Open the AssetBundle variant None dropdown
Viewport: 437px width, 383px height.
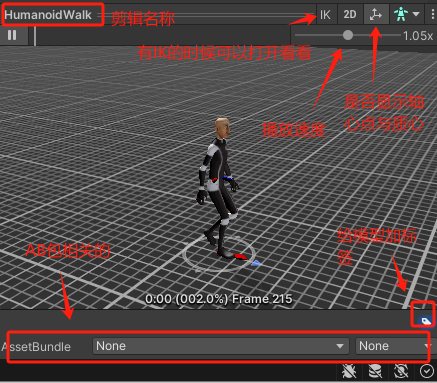(x=395, y=346)
